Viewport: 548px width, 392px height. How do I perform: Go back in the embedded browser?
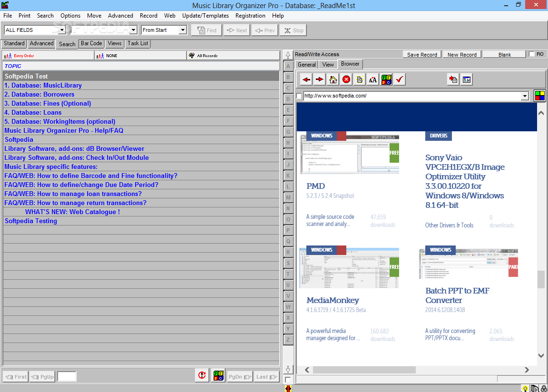coord(306,79)
